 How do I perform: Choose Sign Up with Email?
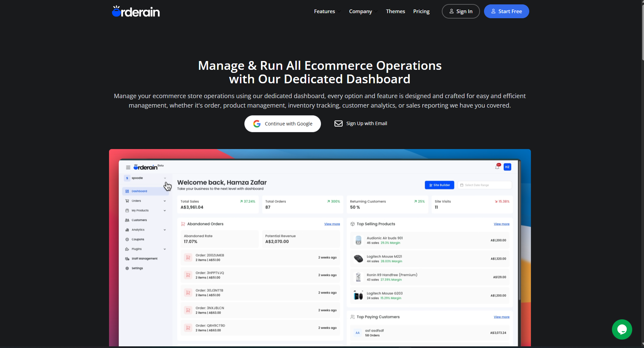360,123
